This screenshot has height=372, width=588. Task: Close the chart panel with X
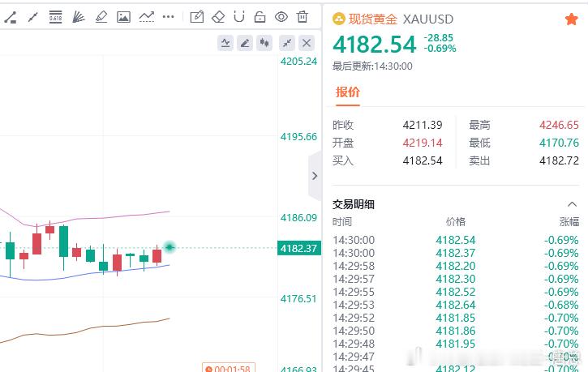point(307,43)
